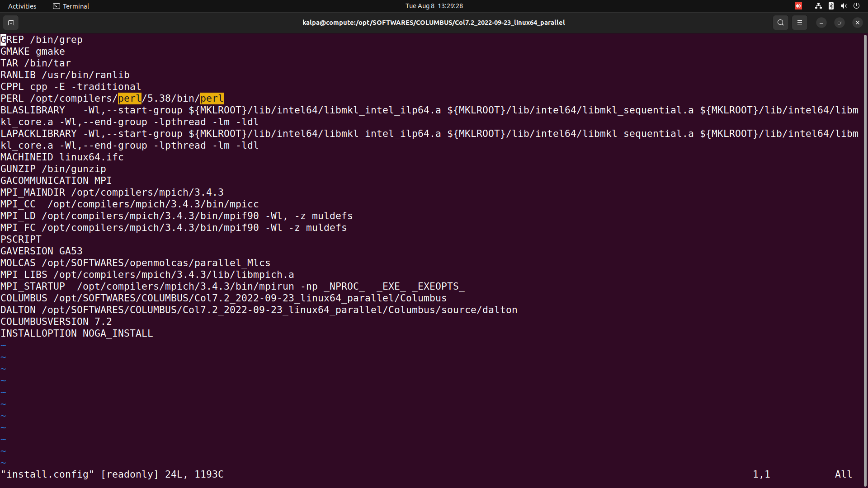Click the screen recording indicator icon
Image resolution: width=868 pixels, height=488 pixels.
coord(798,6)
